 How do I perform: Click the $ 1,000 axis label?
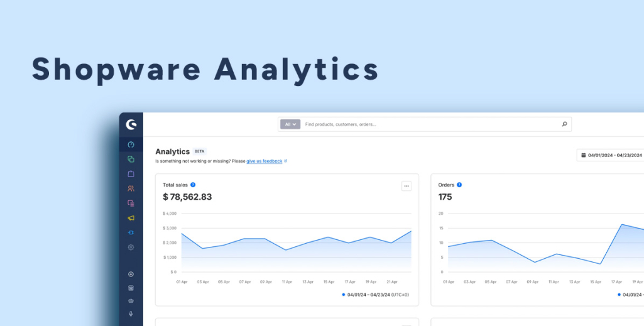170,258
